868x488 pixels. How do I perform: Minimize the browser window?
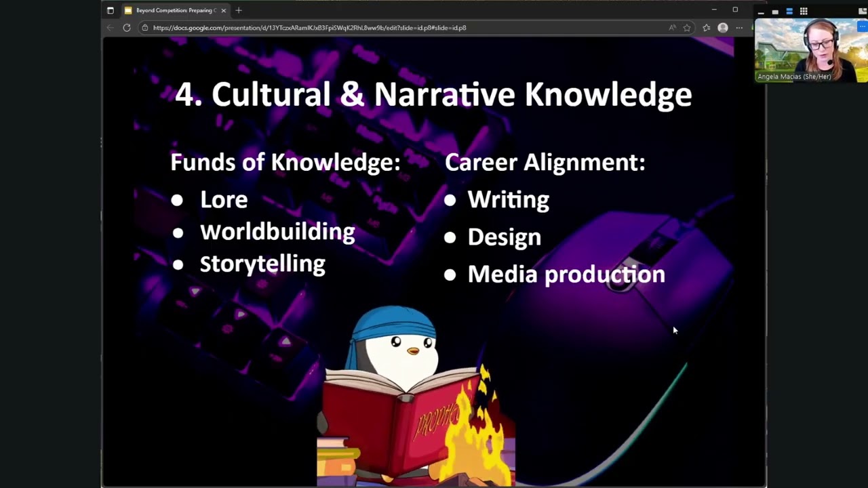714,9
